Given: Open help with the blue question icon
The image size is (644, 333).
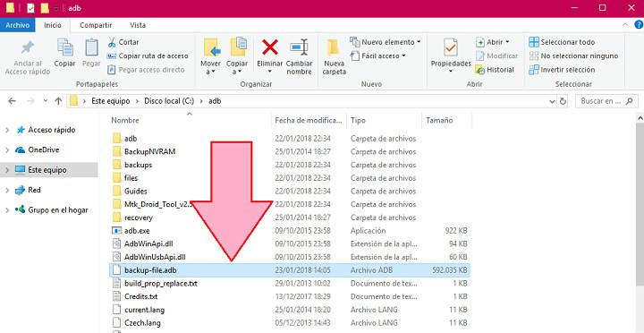Looking at the screenshot, I should (x=639, y=25).
